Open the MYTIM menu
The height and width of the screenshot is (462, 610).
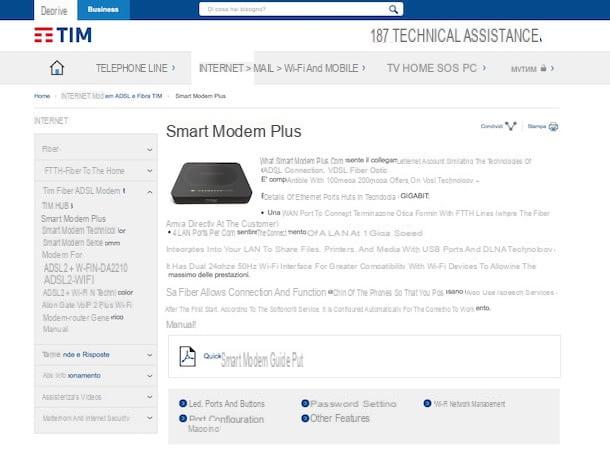click(532, 68)
